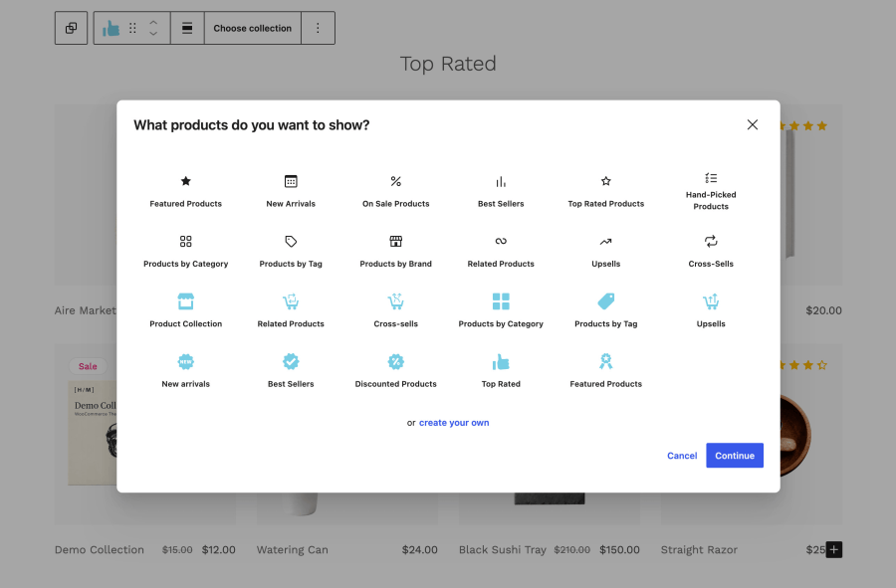This screenshot has width=896, height=588.
Task: Click the thumbs-up block type icon in toolbar
Action: 111,28
